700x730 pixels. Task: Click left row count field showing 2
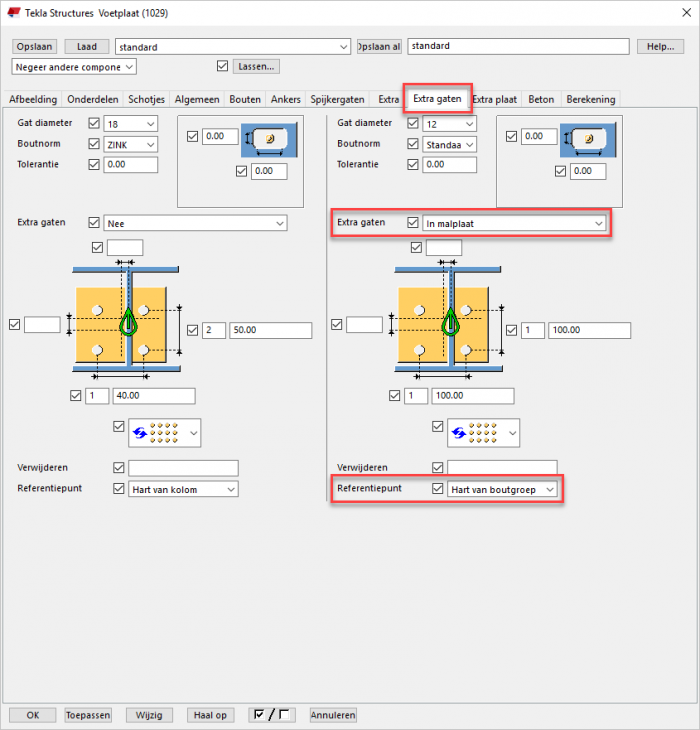coord(214,330)
